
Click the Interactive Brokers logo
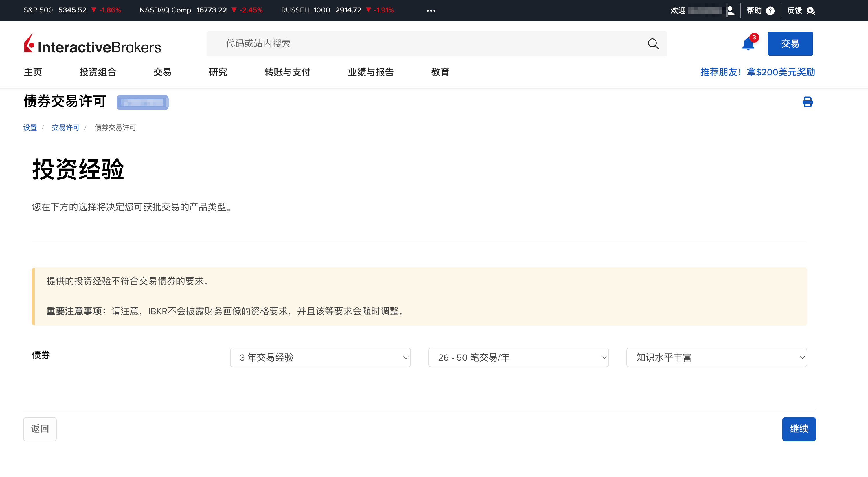[92, 44]
